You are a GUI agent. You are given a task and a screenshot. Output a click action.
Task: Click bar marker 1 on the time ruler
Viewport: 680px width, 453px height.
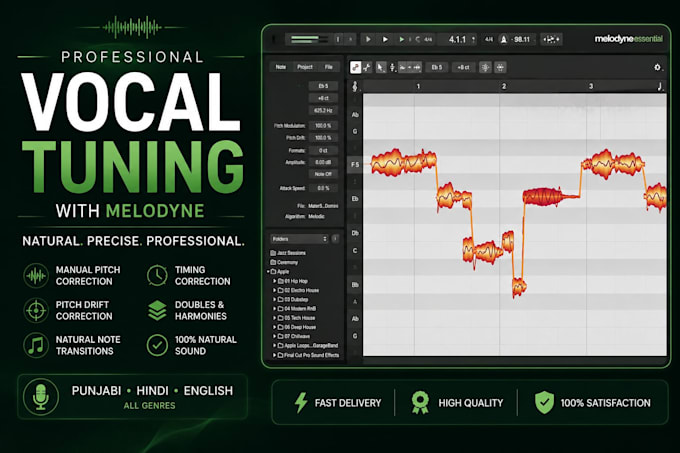pos(418,86)
